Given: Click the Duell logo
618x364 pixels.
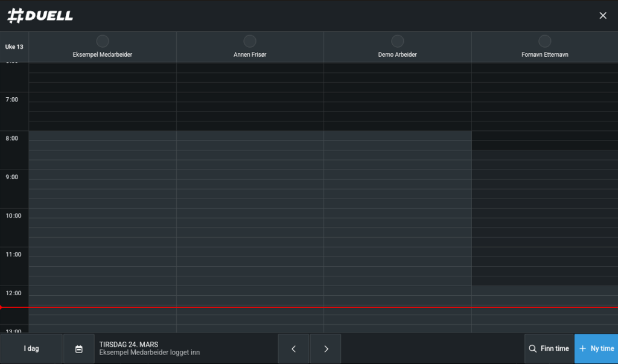Looking at the screenshot, I should [x=40, y=16].
